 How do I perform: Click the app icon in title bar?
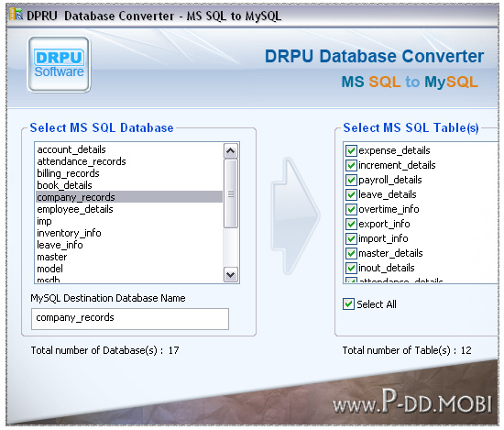(16, 14)
